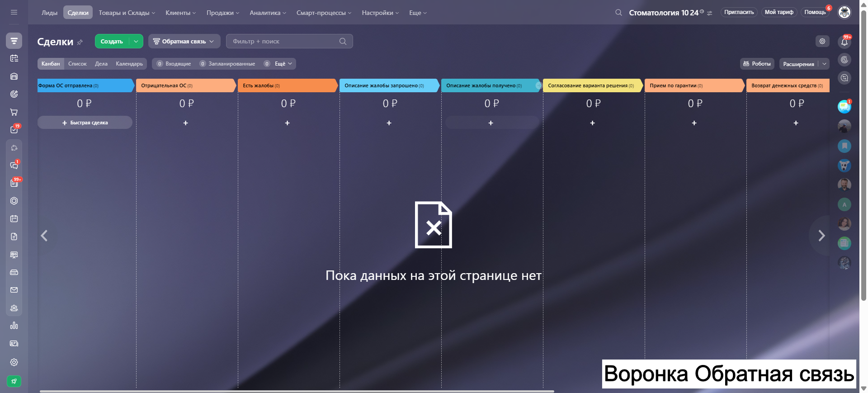
Task: Add a deal in Отрицательная ОС column
Action: point(185,123)
